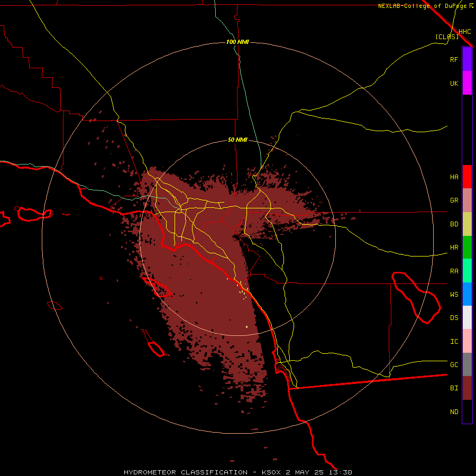Click the WS blue legend swatch
The height and width of the screenshot is (476, 476).
(467, 294)
